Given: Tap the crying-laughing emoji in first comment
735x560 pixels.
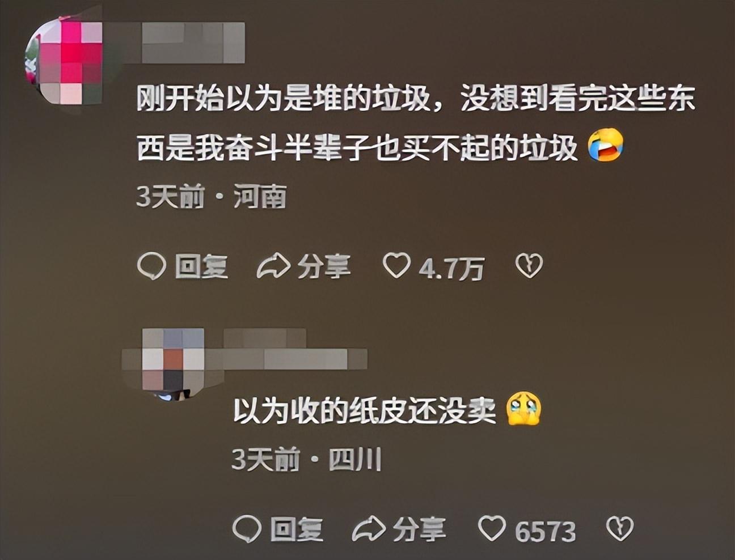Looking at the screenshot, I should pyautogui.click(x=605, y=145).
